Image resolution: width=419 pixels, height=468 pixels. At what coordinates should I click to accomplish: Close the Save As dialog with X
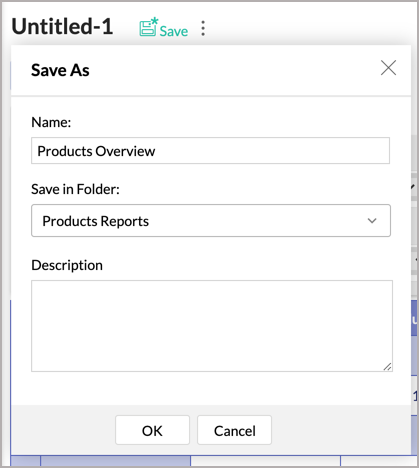pyautogui.click(x=388, y=68)
